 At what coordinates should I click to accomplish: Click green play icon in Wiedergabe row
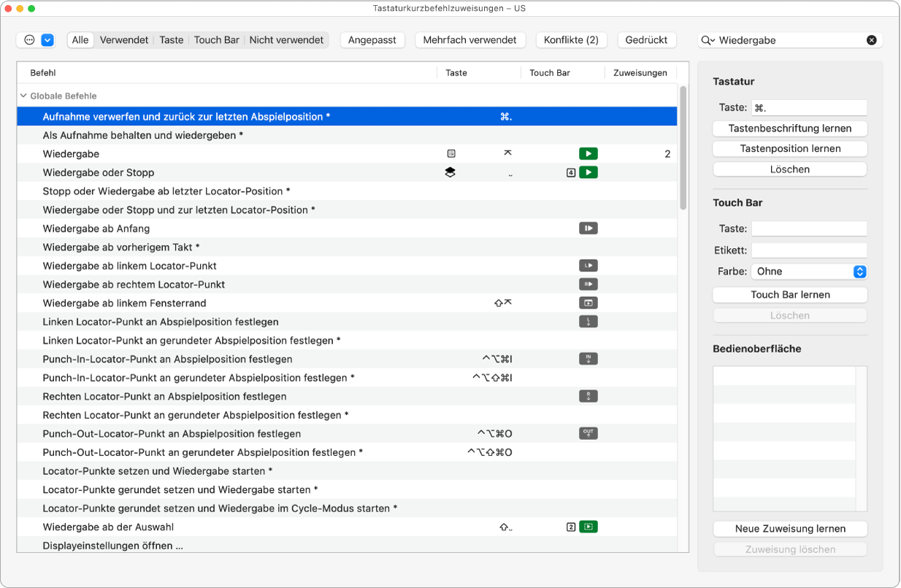588,154
